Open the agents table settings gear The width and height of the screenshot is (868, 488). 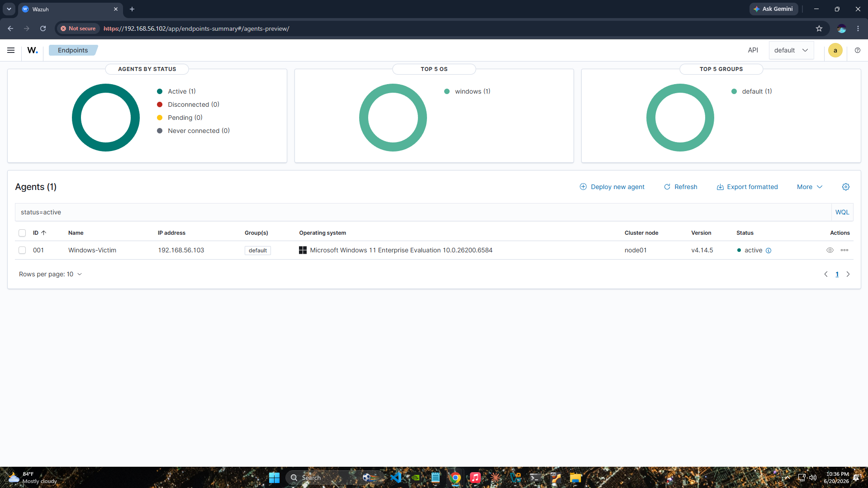pos(845,187)
